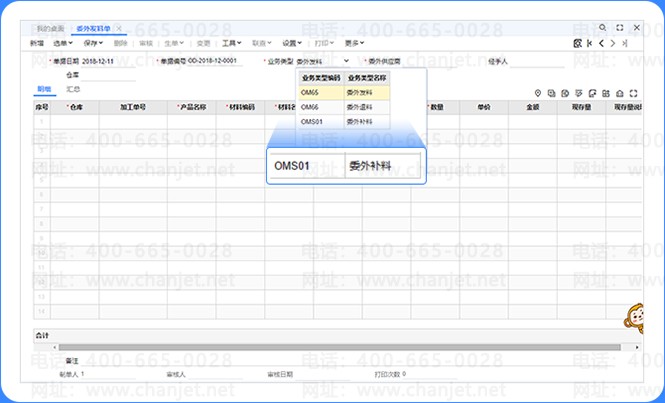
Task: Select OMS01 委外补料 in the dropdown list
Action: pos(344,122)
